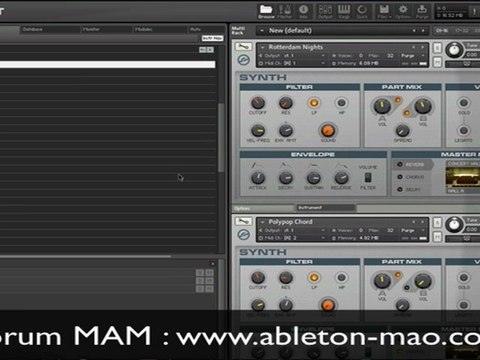Open the Output mixer section

(325, 11)
